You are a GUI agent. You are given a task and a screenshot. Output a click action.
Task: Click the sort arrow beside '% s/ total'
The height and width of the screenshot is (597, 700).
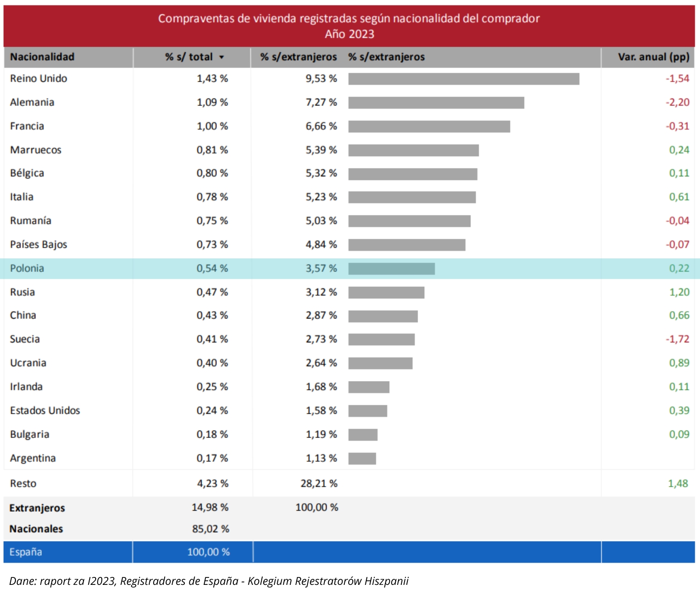222,57
